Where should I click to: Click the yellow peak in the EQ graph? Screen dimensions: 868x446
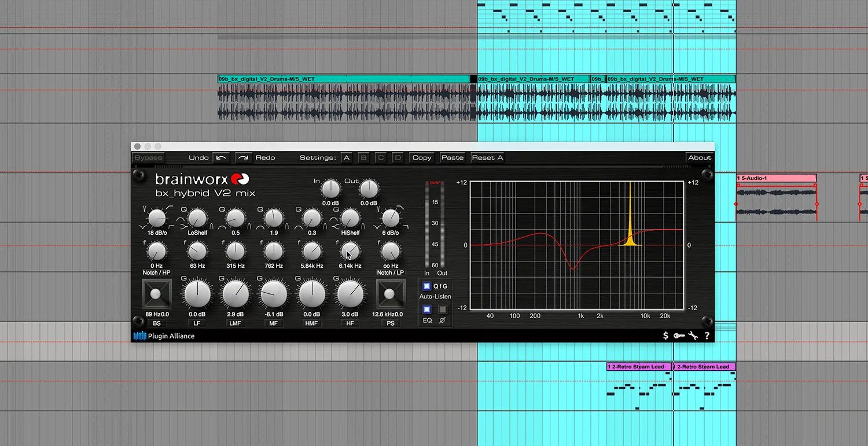click(x=630, y=214)
